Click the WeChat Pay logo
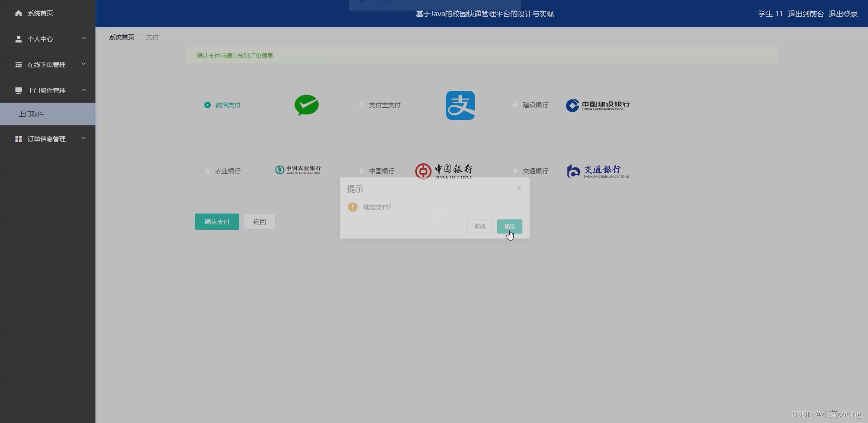This screenshot has height=423, width=868. (307, 105)
